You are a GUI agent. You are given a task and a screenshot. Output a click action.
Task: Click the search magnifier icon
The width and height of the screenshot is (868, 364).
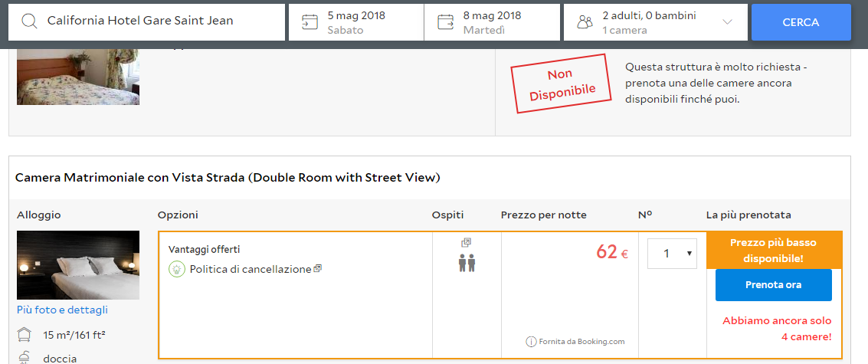pyautogui.click(x=30, y=21)
